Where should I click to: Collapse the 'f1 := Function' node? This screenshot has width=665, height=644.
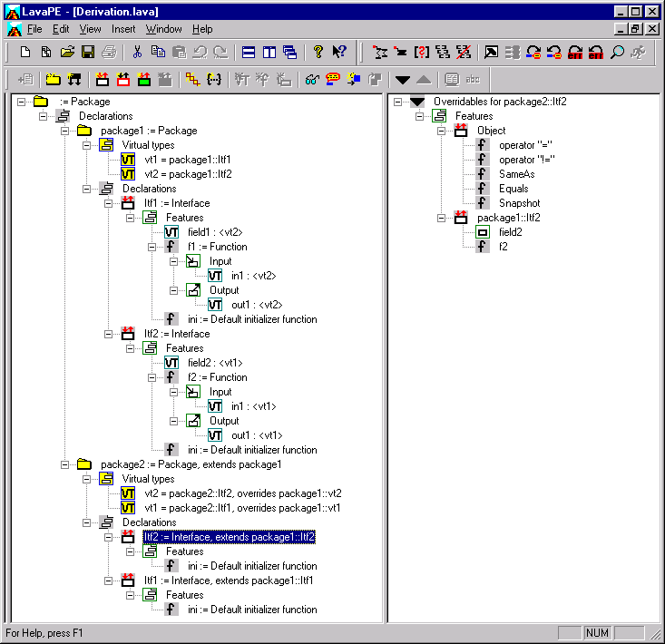[x=152, y=247]
